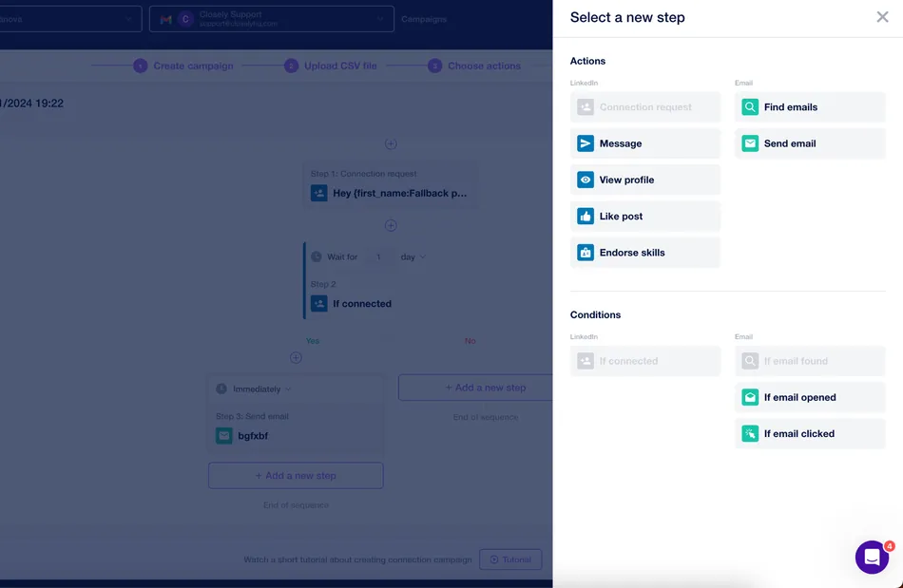Open the Tutorial video button
Viewport: 903px width, 588px height.
point(510,560)
